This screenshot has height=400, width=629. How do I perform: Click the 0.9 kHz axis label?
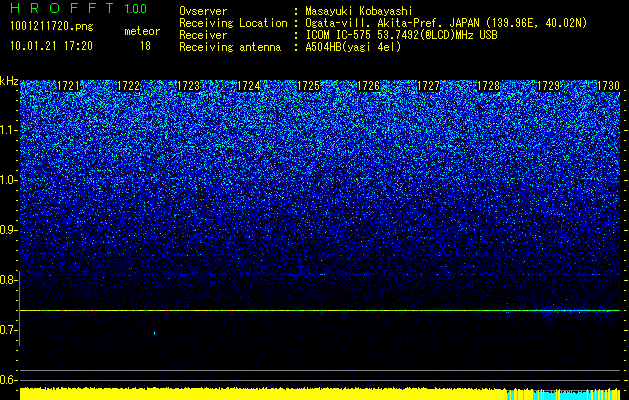pos(9,230)
